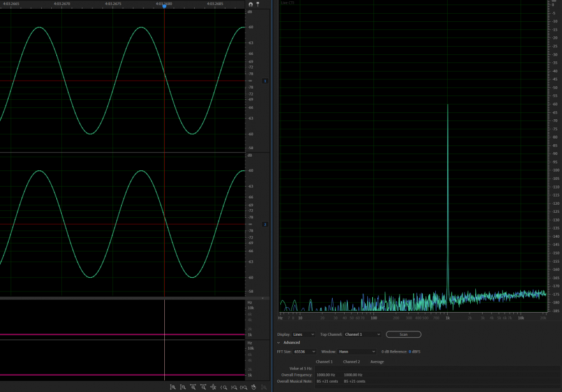Click the Zoom Out Amplitude icon
Screen dimensions: 562x392
[x=182, y=388]
